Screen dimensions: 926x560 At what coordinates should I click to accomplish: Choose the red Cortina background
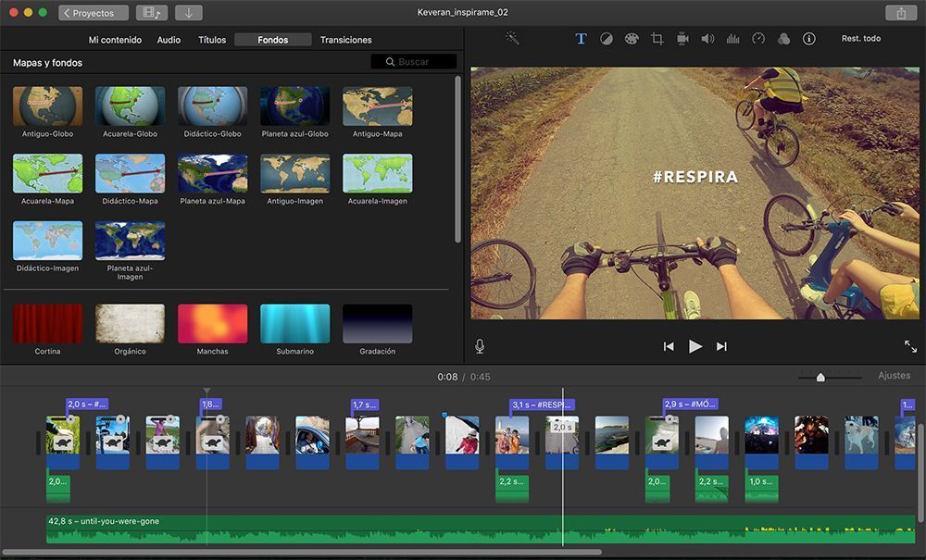click(x=48, y=323)
